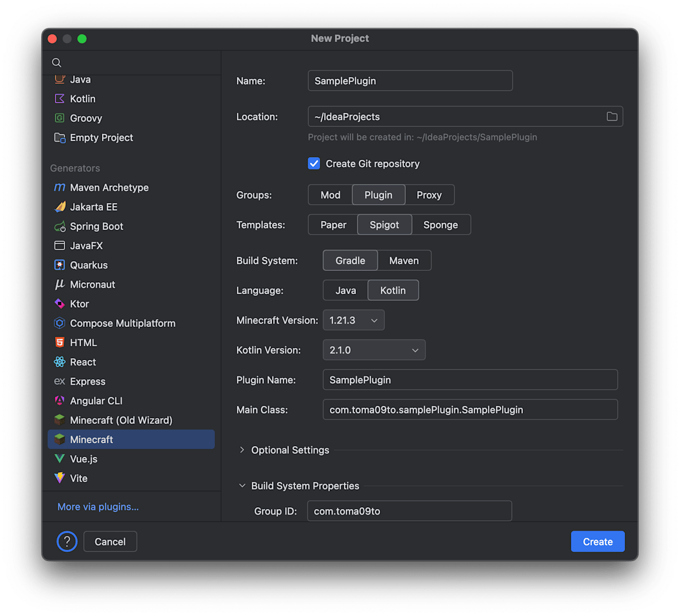
Task: Switch language to Java
Action: click(346, 290)
